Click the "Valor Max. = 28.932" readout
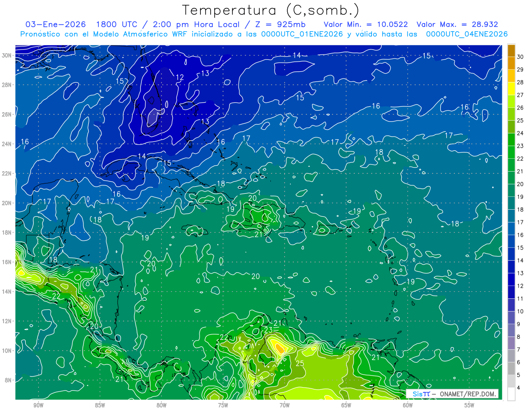532x411 pixels. pos(457,24)
